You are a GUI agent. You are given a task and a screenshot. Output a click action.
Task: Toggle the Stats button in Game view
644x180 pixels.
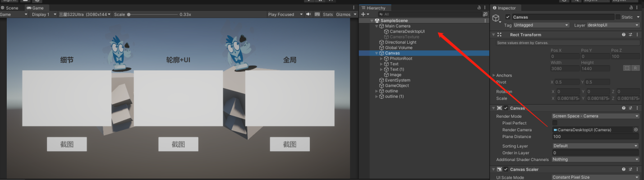click(x=328, y=14)
